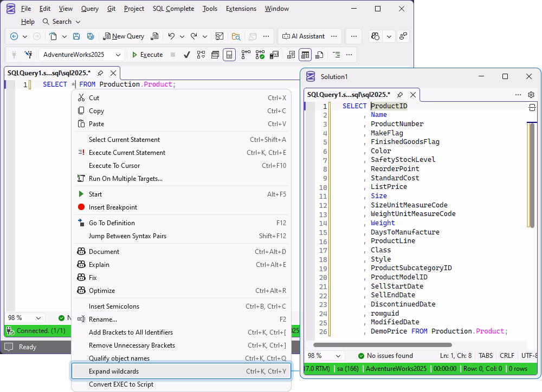The image size is (542, 392).
Task: Expand the undo history dropdown arrow
Action: click(182, 36)
